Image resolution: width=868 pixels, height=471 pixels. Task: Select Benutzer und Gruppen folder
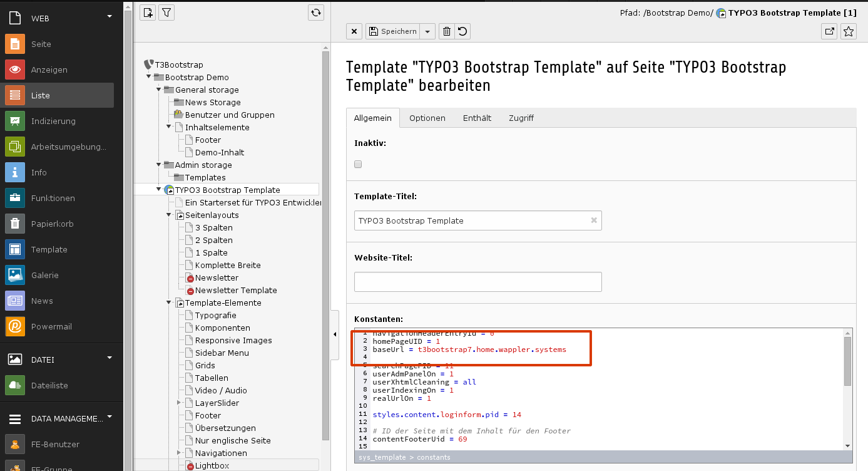tap(230, 115)
